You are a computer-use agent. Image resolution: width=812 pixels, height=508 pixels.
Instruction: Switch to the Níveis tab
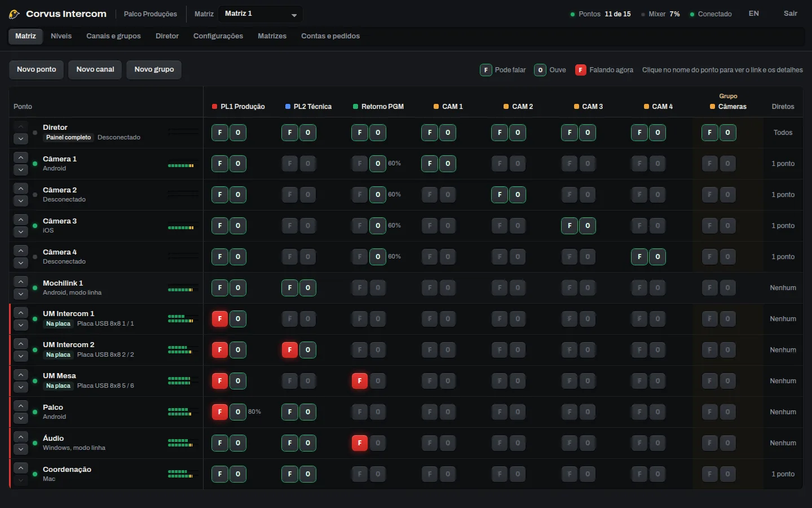(x=61, y=36)
